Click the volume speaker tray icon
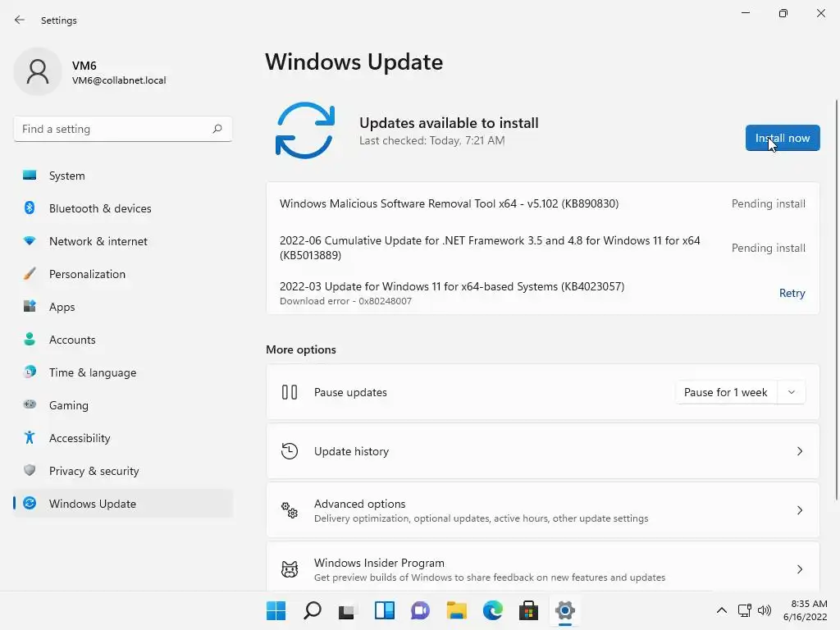Screen dimensions: 840x630 pos(765,610)
